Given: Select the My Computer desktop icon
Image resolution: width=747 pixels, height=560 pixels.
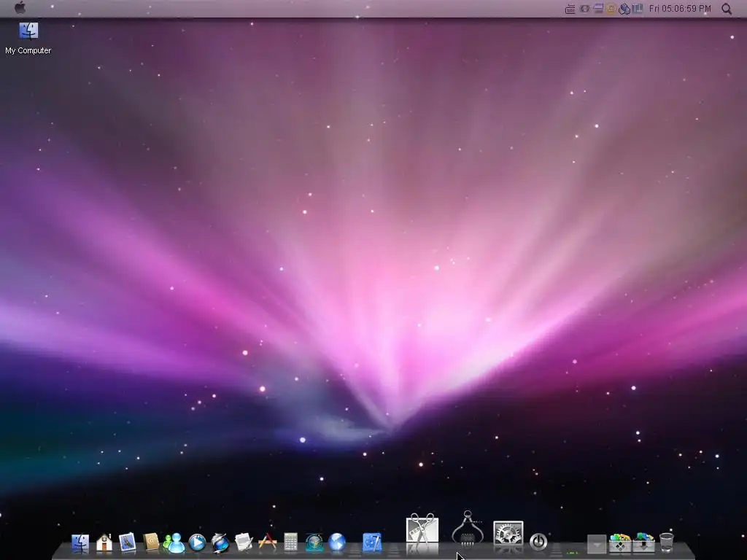Looking at the screenshot, I should click(28, 31).
